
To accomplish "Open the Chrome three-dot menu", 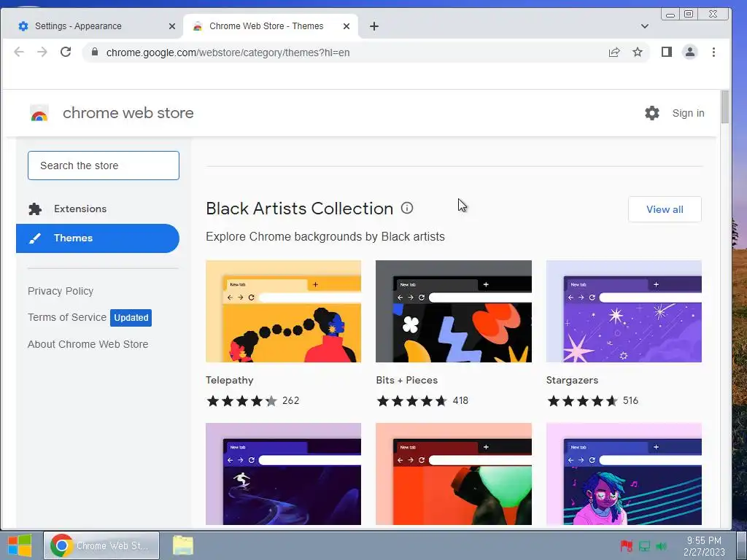I will [713, 52].
